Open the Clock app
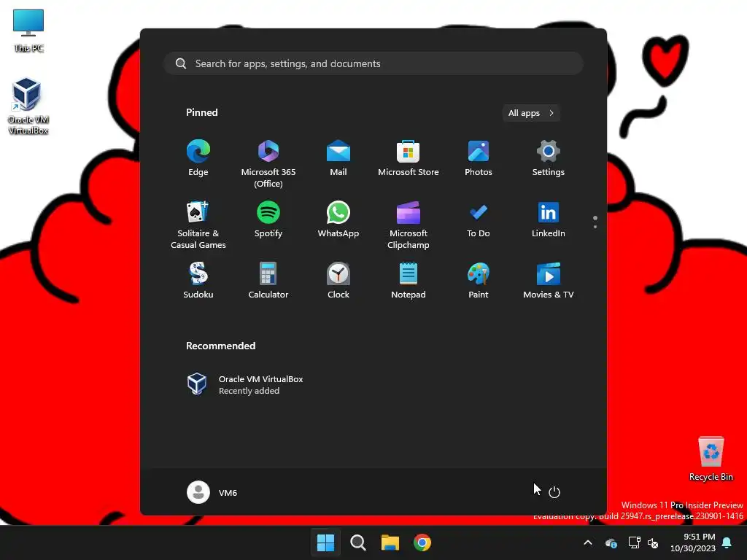The height and width of the screenshot is (560, 747). coord(338,281)
